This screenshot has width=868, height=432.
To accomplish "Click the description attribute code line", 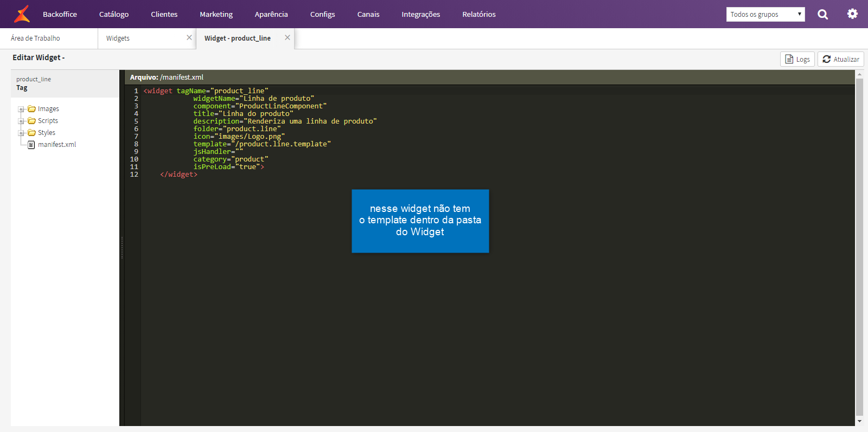I will (x=285, y=121).
